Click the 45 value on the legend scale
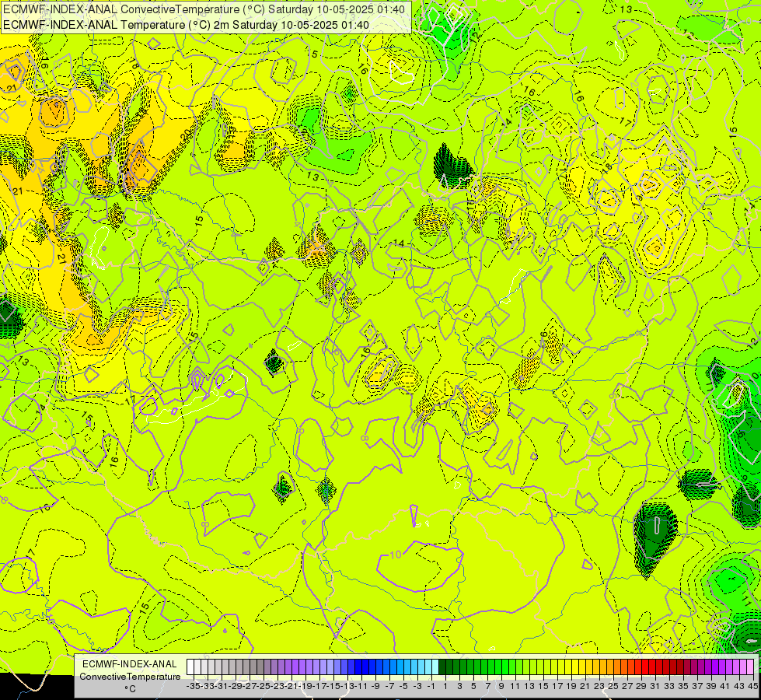Viewport: 761px width, 700px height. [x=752, y=686]
